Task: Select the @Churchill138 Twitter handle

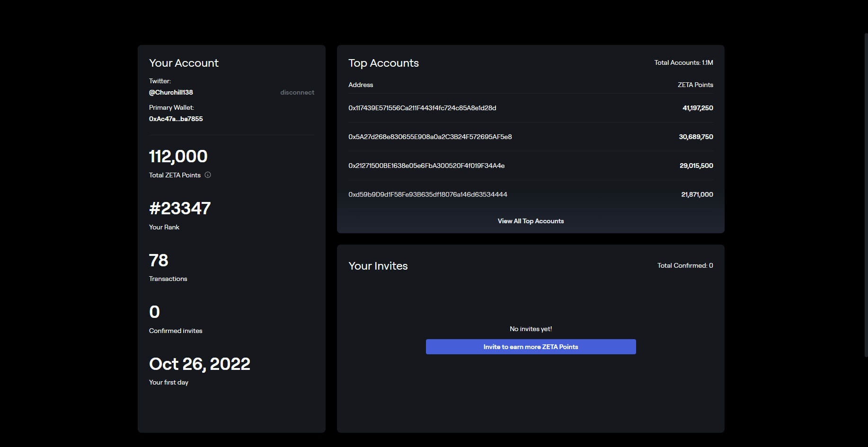Action: 171,92
